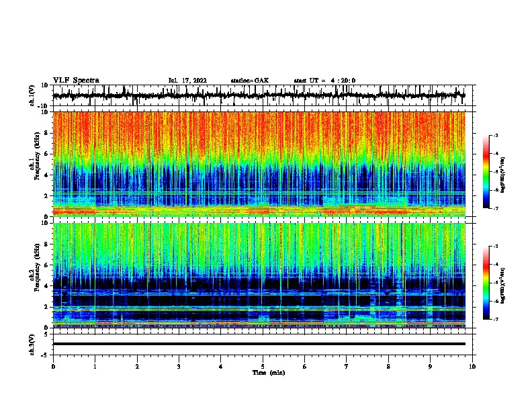Click the "VLF Spectra" plot title
The image size is (532, 411).
[76, 80]
